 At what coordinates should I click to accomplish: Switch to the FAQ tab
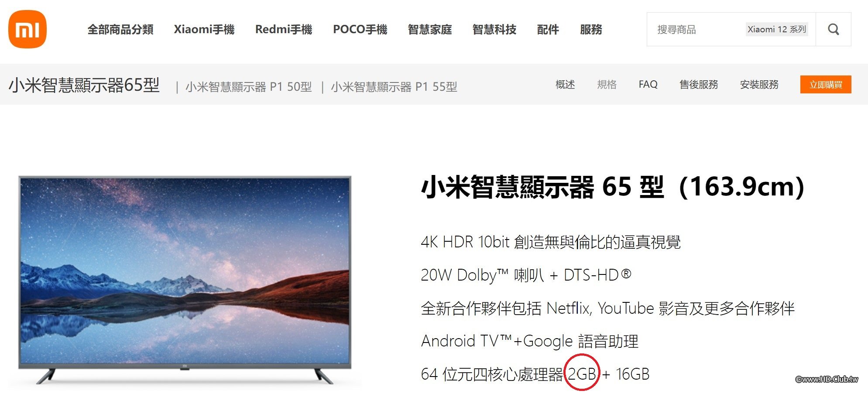coord(648,84)
